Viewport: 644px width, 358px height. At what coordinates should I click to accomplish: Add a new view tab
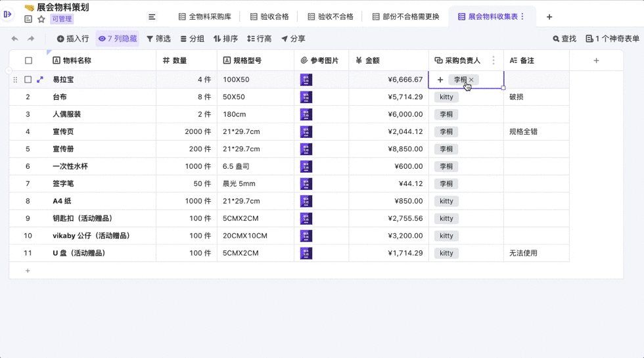pos(549,17)
